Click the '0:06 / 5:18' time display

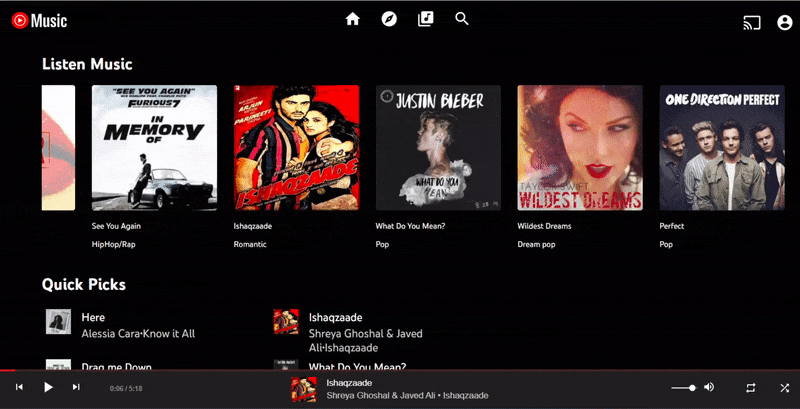[126, 389]
